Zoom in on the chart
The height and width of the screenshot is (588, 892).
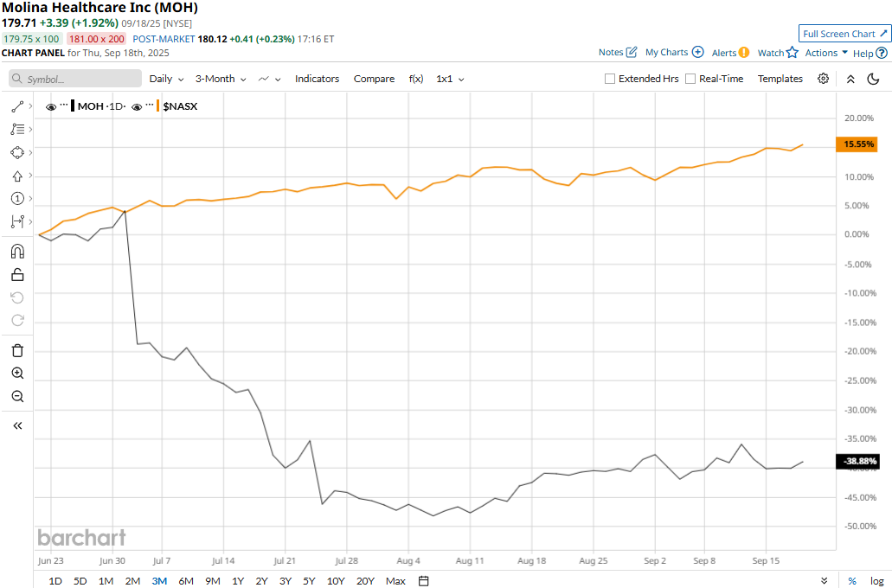click(17, 373)
